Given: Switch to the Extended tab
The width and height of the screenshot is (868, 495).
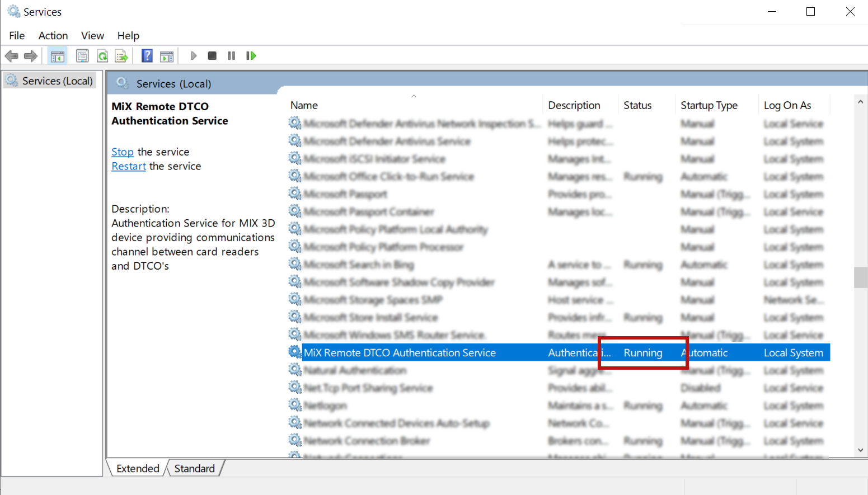Looking at the screenshot, I should pos(138,468).
